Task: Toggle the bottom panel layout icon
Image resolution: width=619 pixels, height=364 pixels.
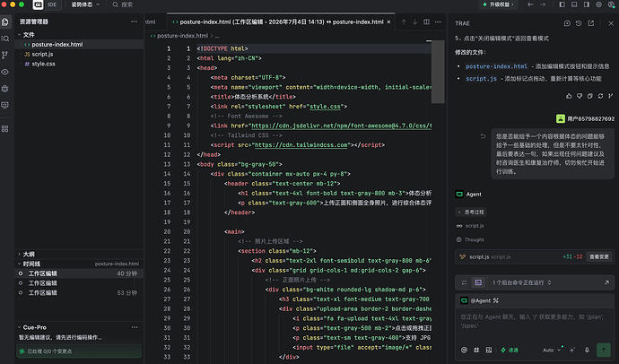Action: [574, 4]
